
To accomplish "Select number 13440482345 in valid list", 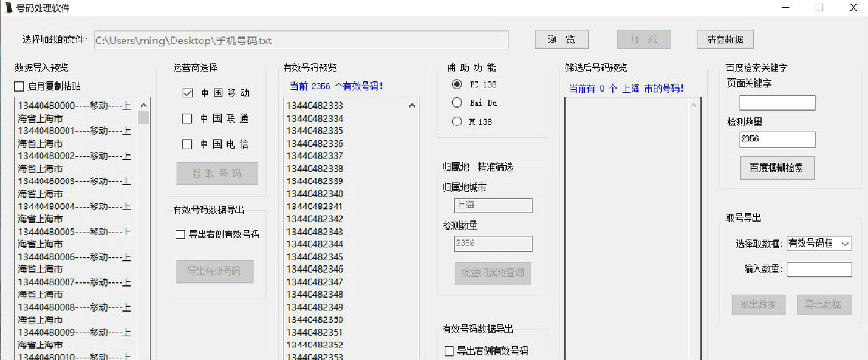I will point(315,257).
